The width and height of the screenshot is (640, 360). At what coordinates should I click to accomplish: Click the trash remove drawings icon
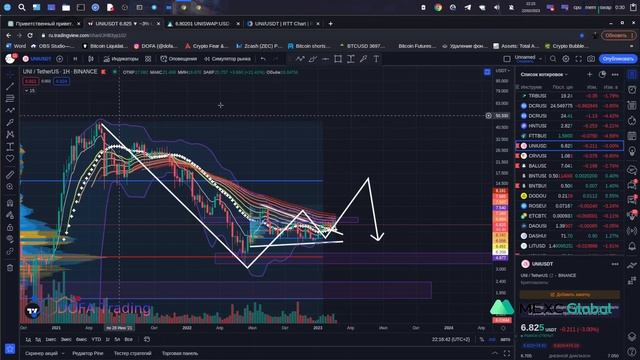click(10, 268)
